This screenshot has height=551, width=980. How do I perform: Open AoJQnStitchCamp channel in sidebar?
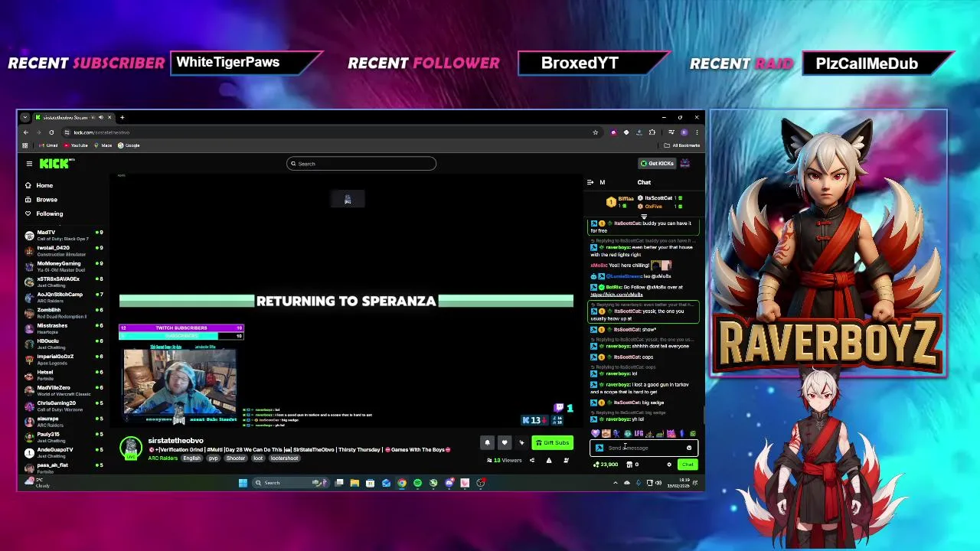click(x=65, y=297)
